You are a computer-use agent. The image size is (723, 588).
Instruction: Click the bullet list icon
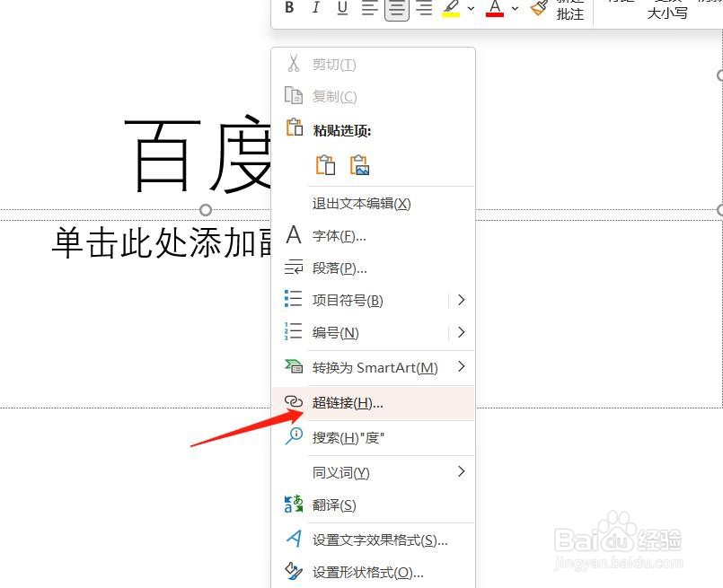[294, 299]
